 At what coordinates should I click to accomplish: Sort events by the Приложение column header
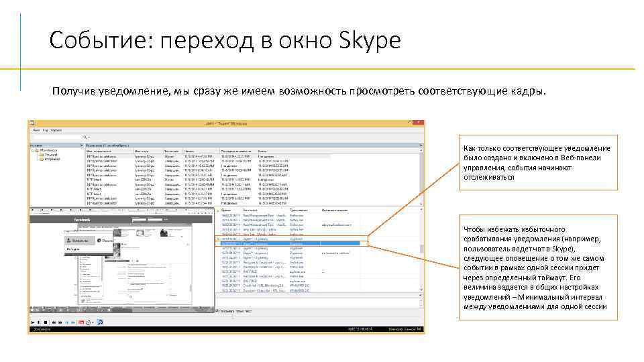point(299,210)
